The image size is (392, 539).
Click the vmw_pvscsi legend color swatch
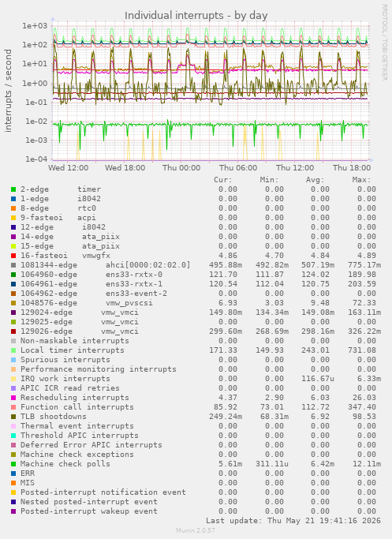[x=13, y=303]
